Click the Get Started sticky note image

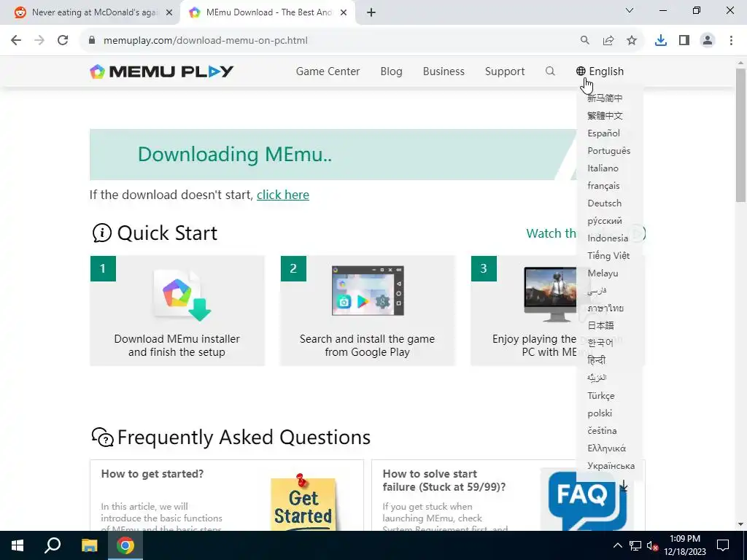point(303,502)
